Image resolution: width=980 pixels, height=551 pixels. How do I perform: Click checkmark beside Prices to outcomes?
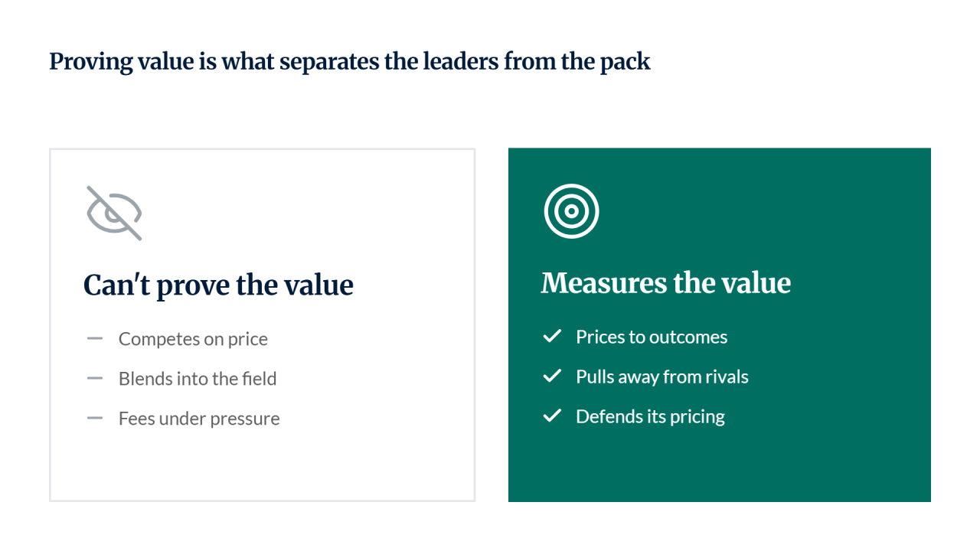[x=552, y=337]
